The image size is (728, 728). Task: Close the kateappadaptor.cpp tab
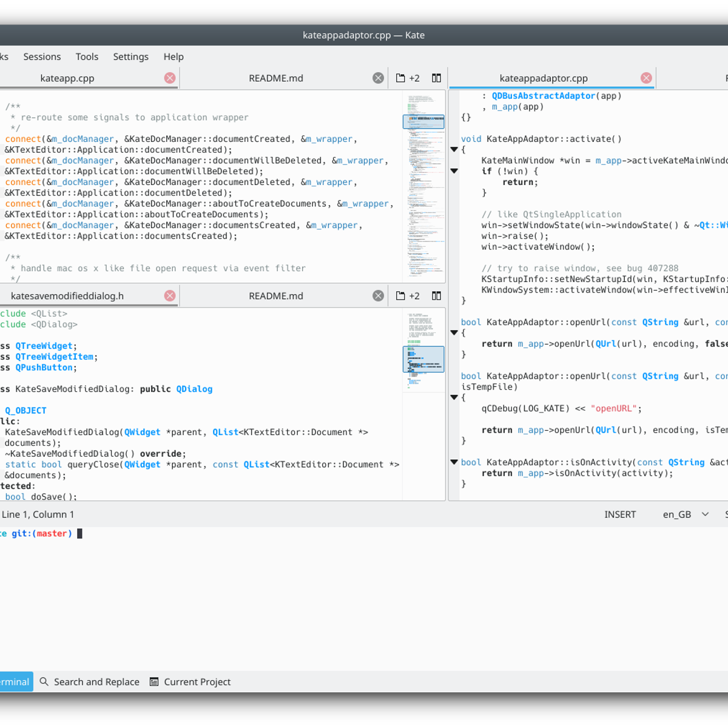(x=645, y=78)
